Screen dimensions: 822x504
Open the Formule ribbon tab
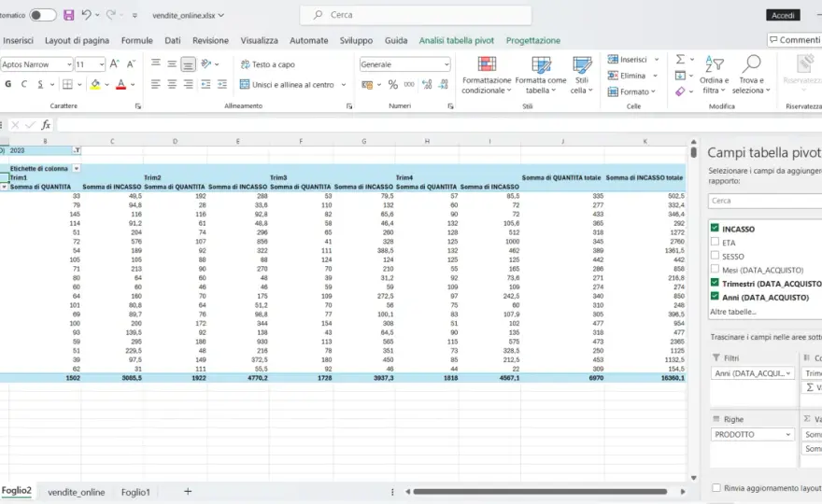click(x=136, y=40)
